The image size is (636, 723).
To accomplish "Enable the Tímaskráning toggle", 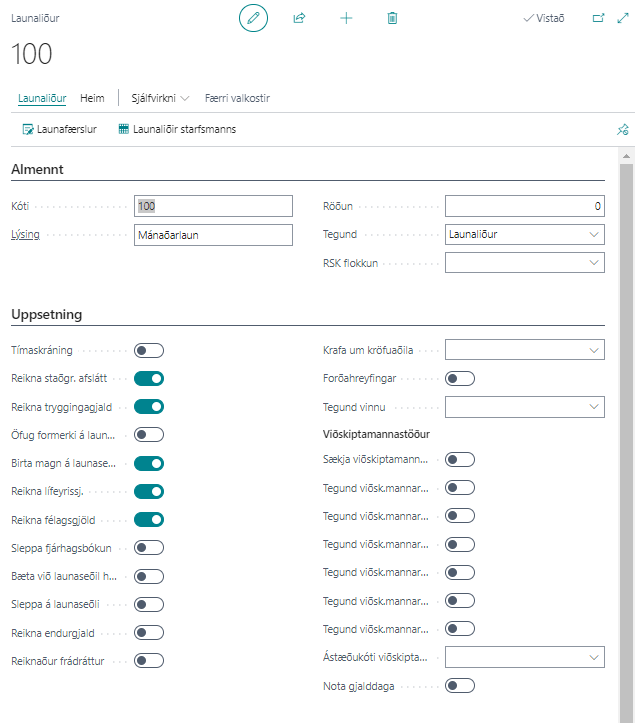I will click(149, 350).
